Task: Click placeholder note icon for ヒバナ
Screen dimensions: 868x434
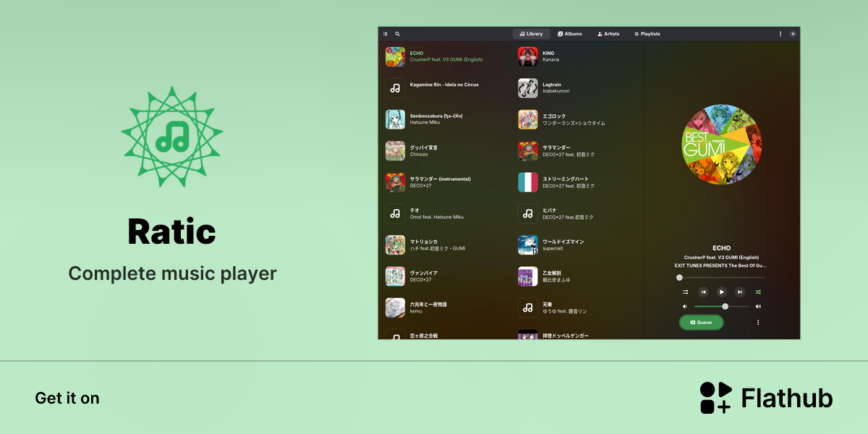Action: [528, 213]
